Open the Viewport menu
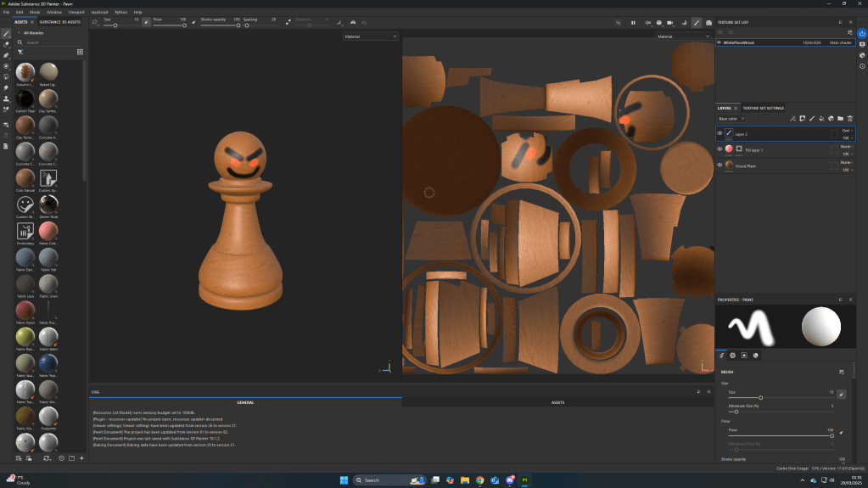Image resolution: width=868 pixels, height=488 pixels. tap(76, 13)
